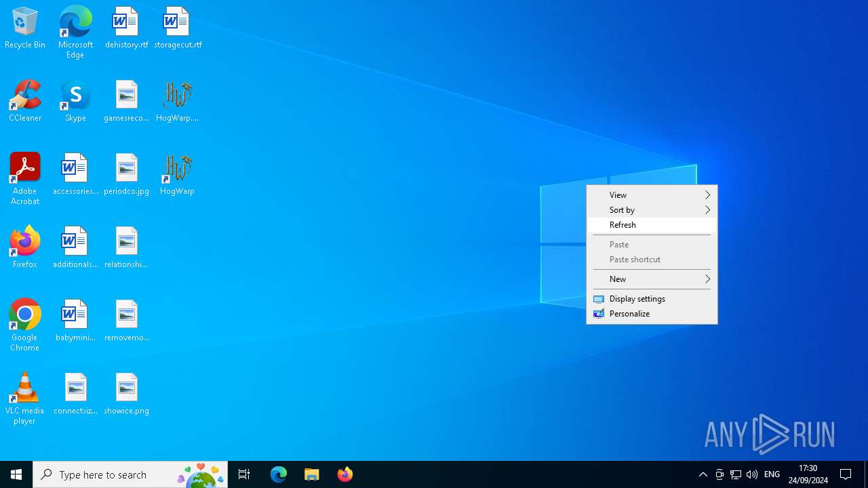Select the Google Chrome desktop shortcut

pyautogui.click(x=25, y=325)
